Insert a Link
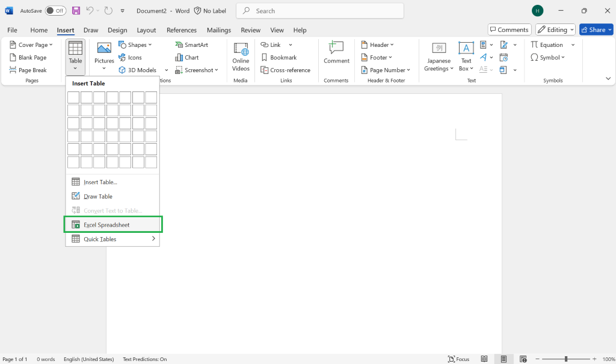The width and height of the screenshot is (616, 364). (x=271, y=45)
